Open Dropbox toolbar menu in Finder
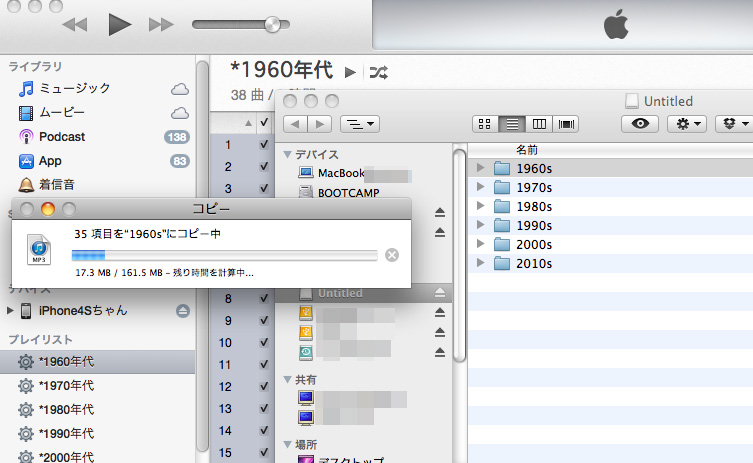753x463 pixels. point(734,124)
